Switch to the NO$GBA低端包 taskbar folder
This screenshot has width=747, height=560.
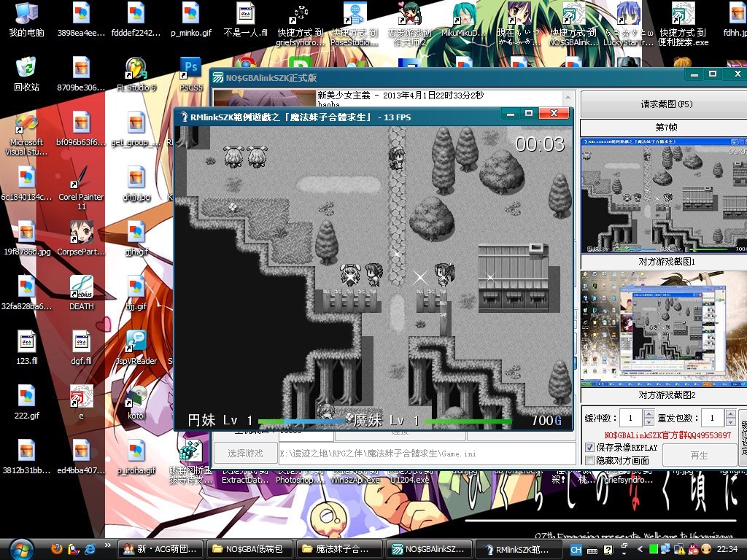tap(250, 550)
